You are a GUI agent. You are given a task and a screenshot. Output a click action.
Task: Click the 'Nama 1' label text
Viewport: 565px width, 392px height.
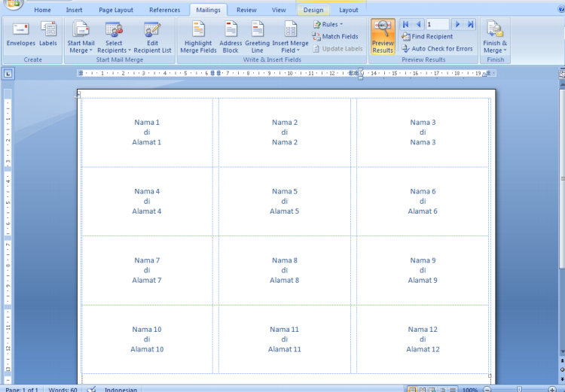(x=147, y=123)
